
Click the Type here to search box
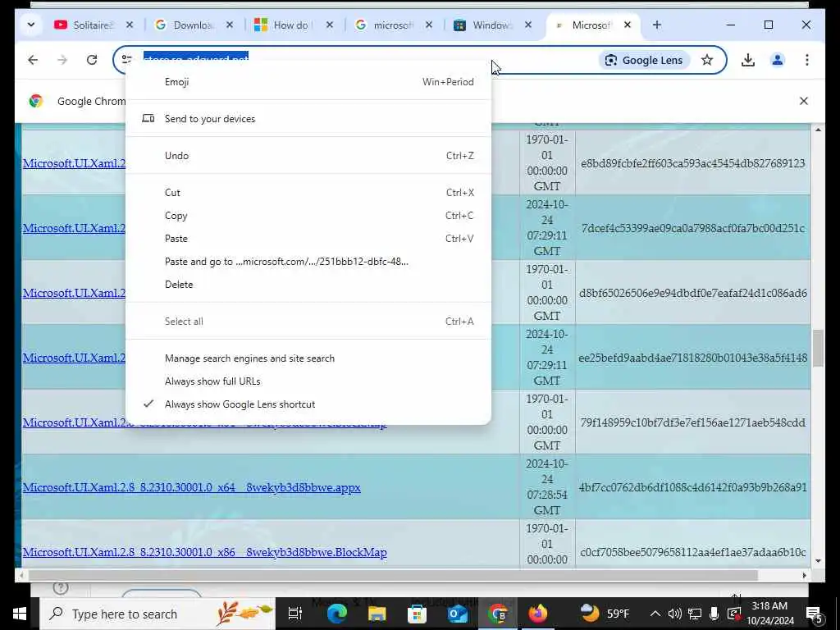tap(157, 614)
